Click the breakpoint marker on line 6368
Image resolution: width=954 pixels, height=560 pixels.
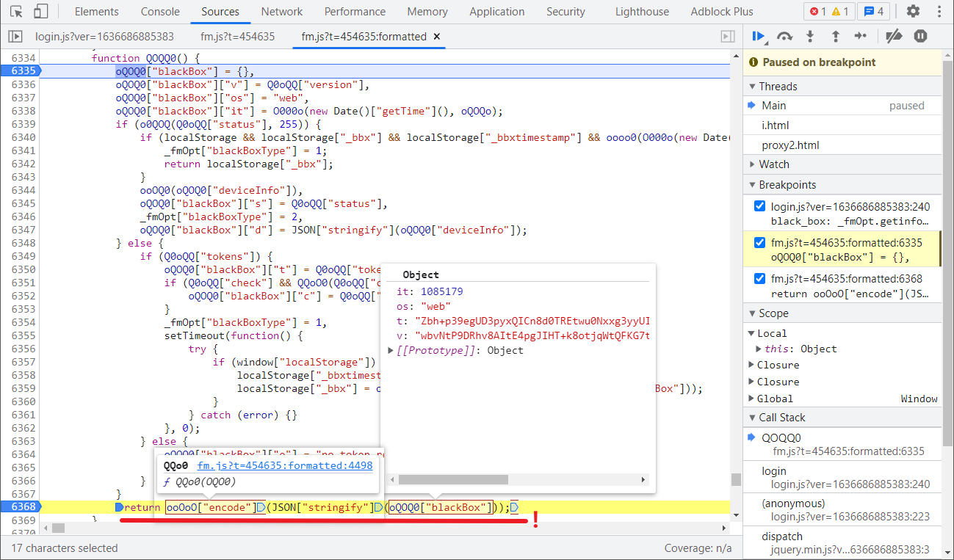point(20,507)
